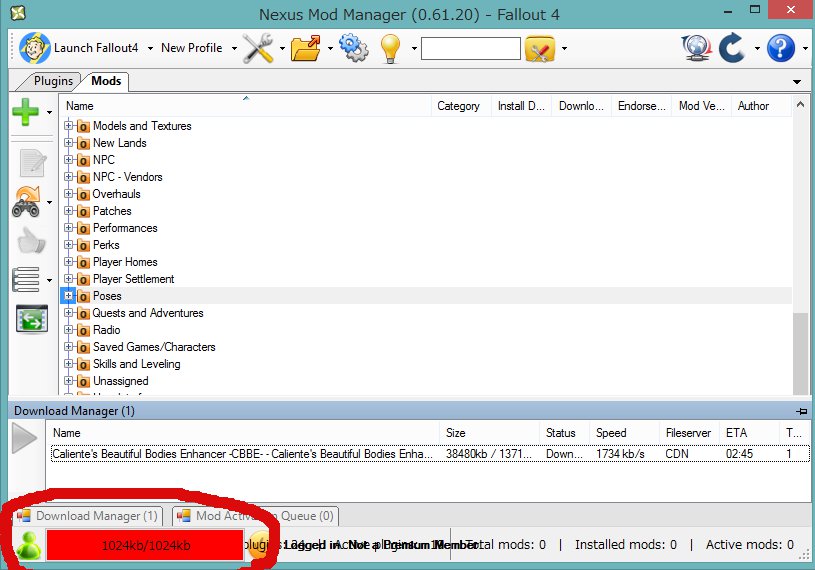Select the Caliente's Beautiful Bodies Enhancer download row
The image size is (815, 570).
430,454
